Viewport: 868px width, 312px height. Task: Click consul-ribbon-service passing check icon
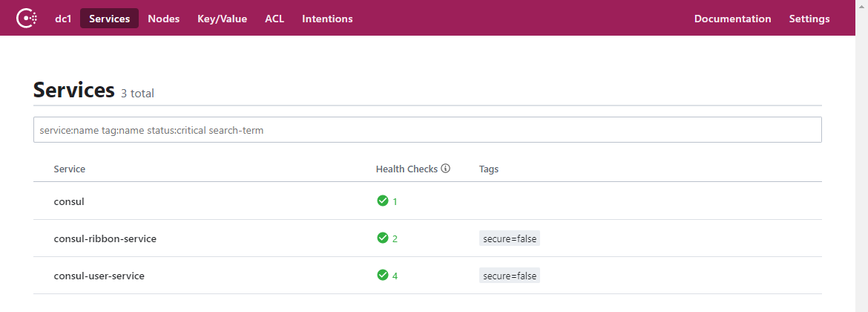click(383, 238)
